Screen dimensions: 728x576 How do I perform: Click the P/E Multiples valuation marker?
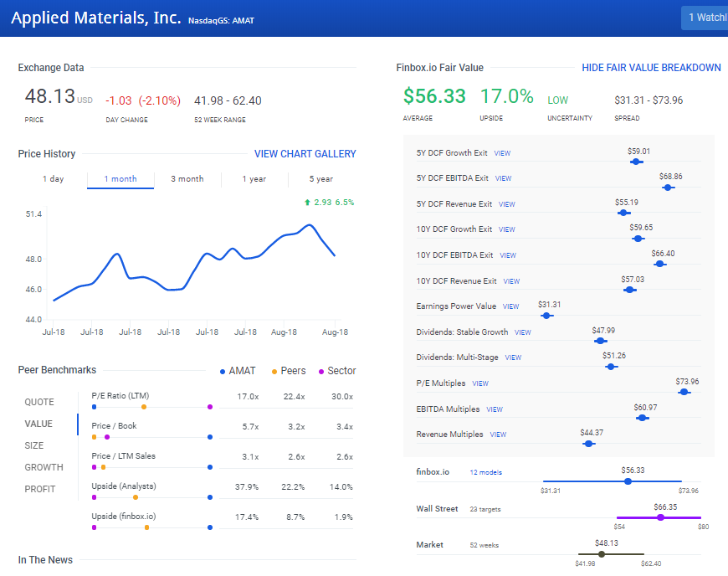pyautogui.click(x=684, y=392)
